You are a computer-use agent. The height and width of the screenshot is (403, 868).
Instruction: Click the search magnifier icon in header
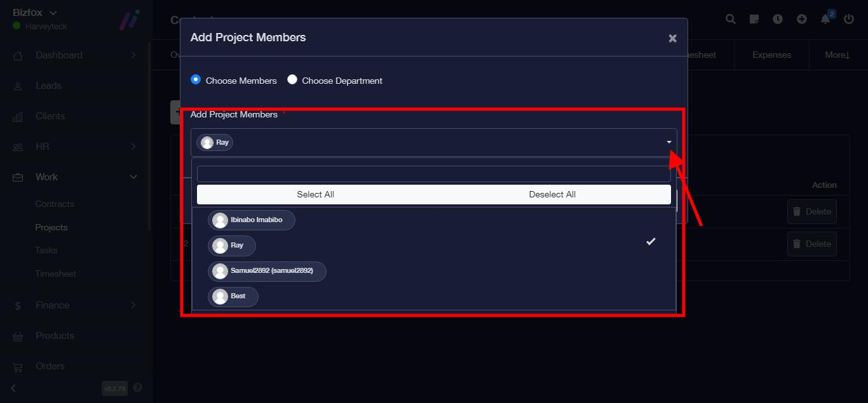pyautogui.click(x=731, y=19)
